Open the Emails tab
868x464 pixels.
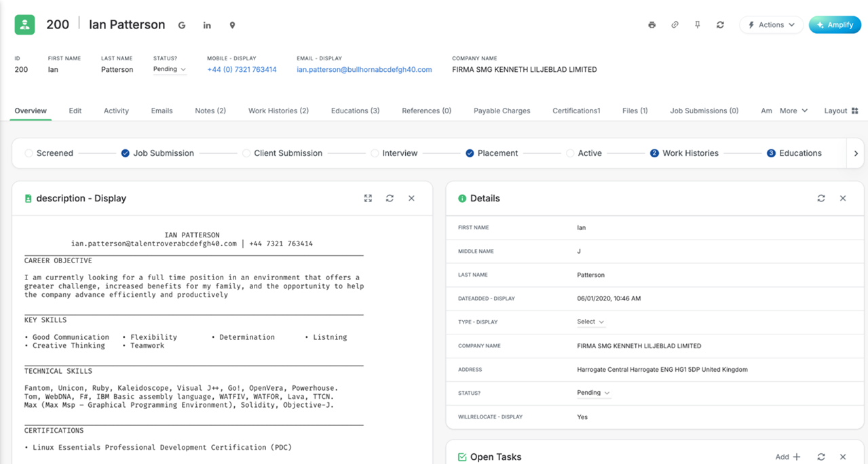pos(162,111)
